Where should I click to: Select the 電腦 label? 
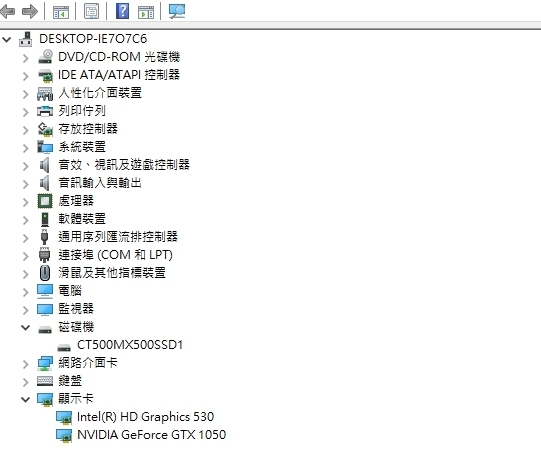point(70,290)
